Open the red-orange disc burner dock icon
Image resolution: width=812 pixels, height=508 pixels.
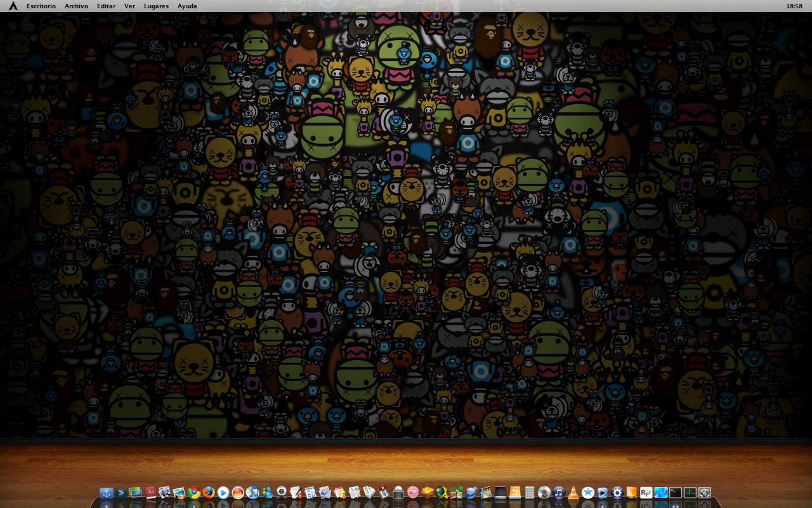pyautogui.click(x=238, y=493)
